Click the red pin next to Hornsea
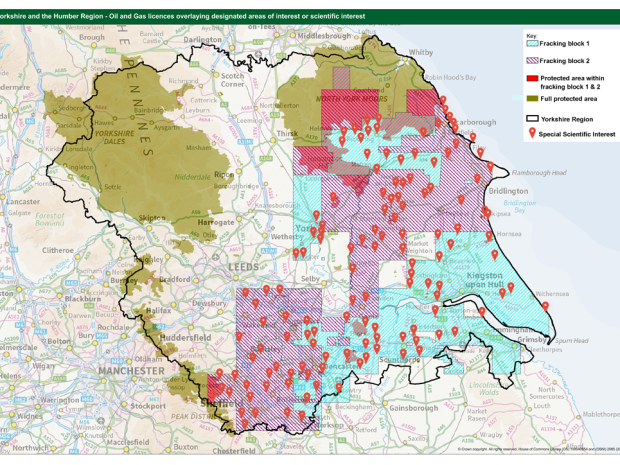The height and width of the screenshot is (465, 620). (x=490, y=236)
